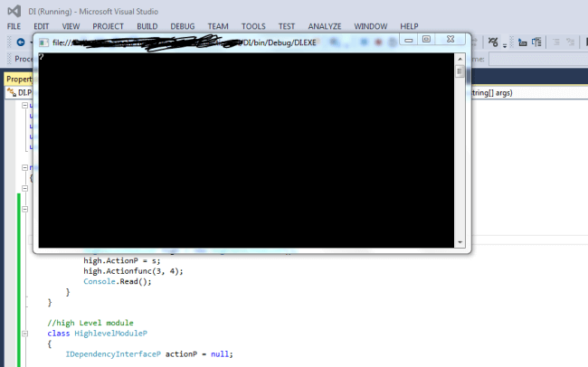Viewport: 588px width, 367px height.
Task: Collapse the namespace outlining block
Action: point(24,167)
